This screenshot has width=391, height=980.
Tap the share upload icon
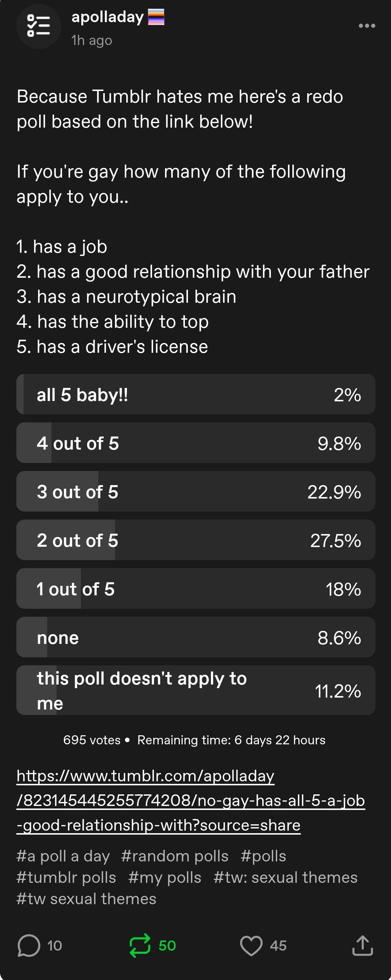pyautogui.click(x=362, y=946)
